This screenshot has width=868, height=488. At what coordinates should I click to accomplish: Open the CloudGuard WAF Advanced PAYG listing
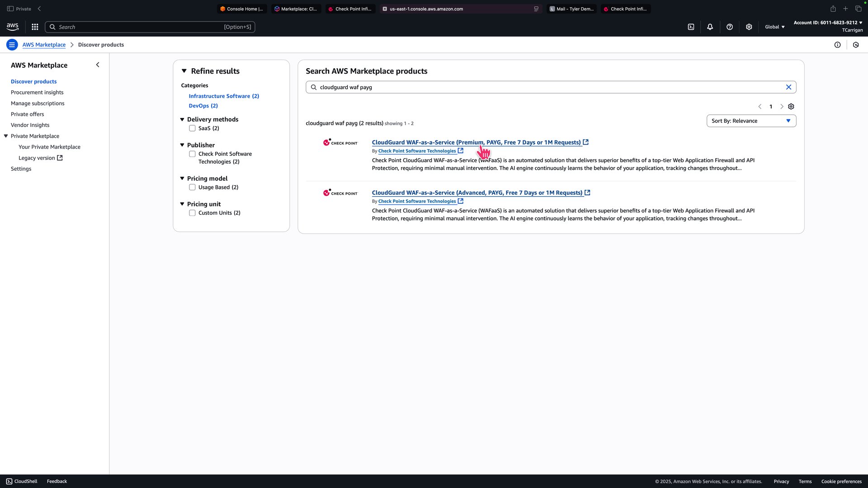point(477,192)
